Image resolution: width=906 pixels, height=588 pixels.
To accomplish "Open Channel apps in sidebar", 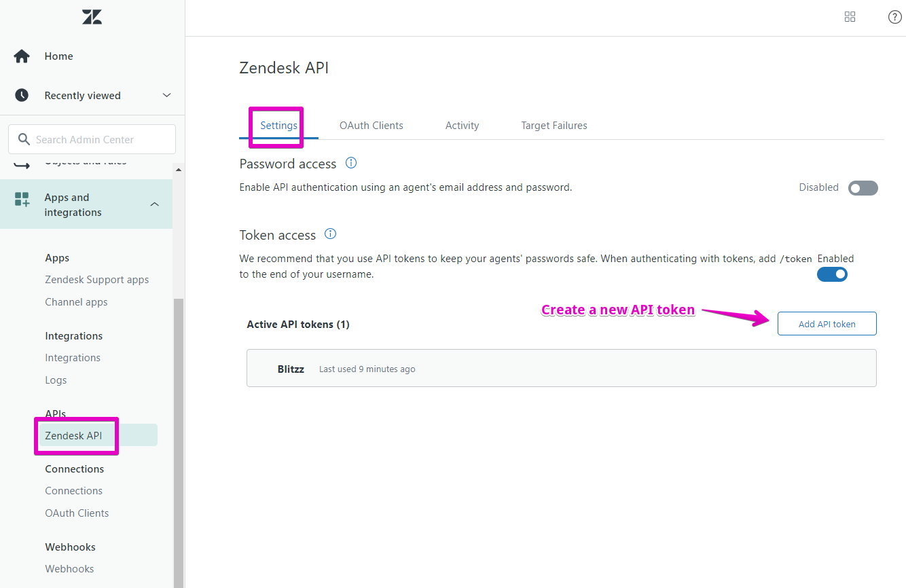I will point(76,302).
